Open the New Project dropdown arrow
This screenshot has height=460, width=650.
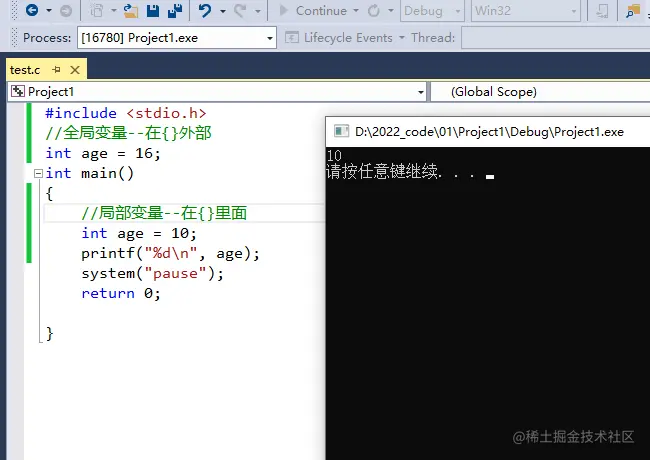coord(113,11)
